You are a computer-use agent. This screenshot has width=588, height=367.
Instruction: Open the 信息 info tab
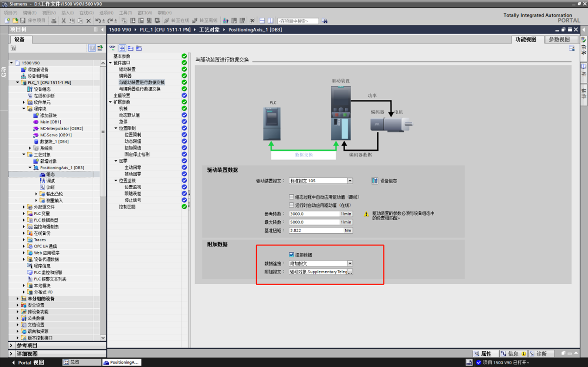pos(512,354)
